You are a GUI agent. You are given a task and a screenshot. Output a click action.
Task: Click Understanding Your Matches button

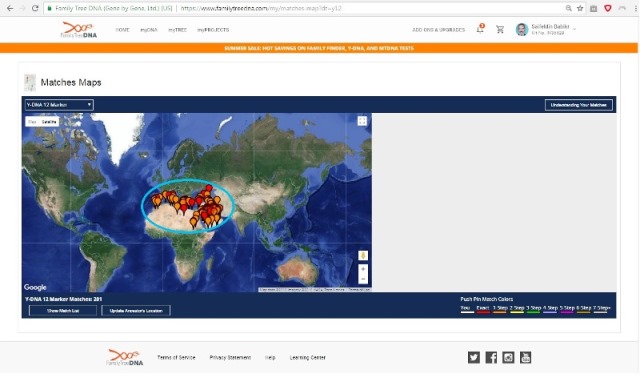click(578, 105)
